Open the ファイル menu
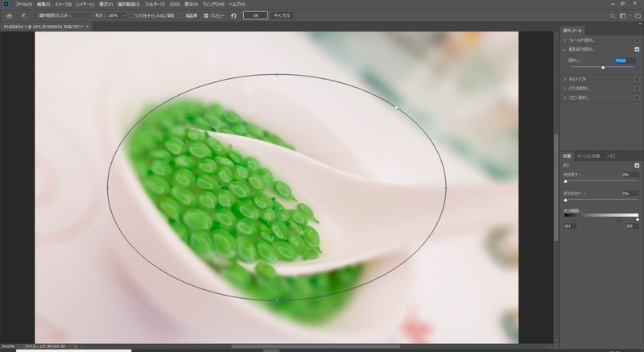 coord(23,4)
